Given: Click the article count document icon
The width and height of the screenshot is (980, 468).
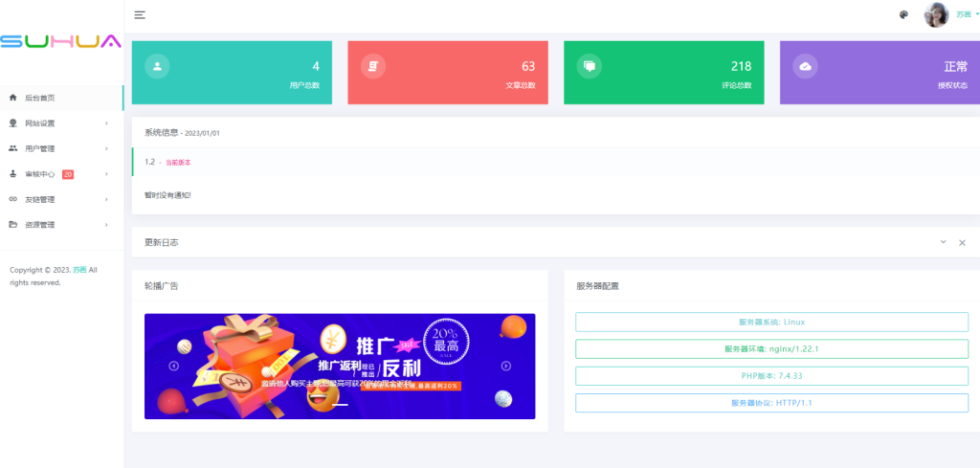Looking at the screenshot, I should pyautogui.click(x=373, y=66).
